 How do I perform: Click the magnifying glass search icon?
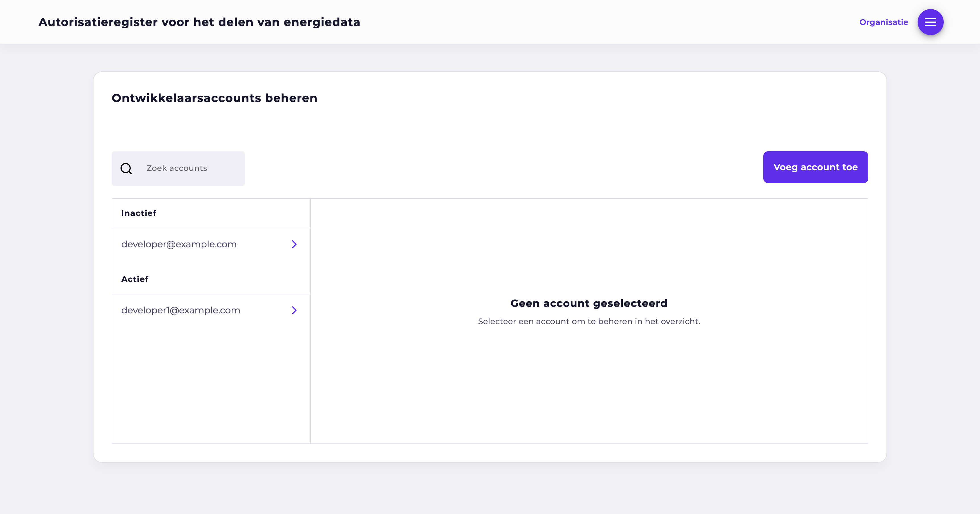click(126, 168)
